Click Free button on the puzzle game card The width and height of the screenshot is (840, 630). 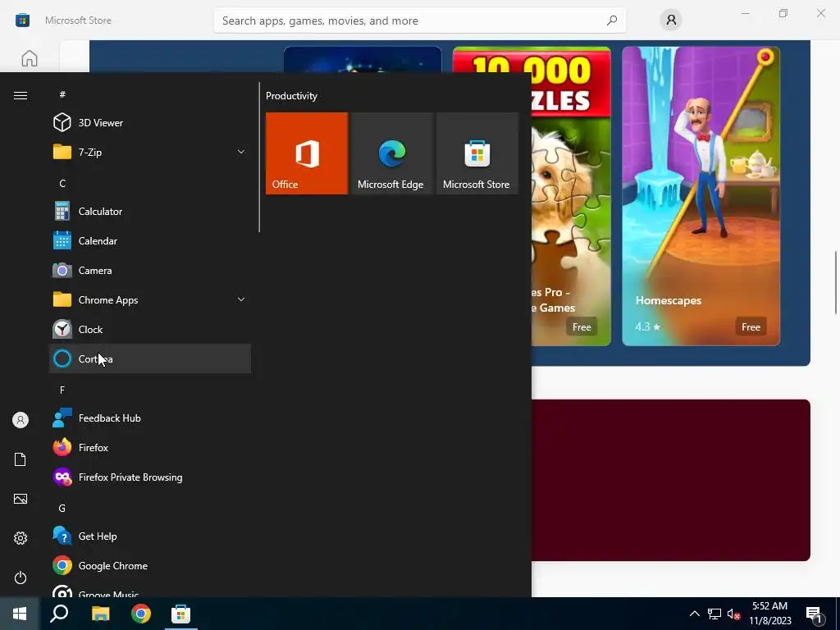(582, 326)
